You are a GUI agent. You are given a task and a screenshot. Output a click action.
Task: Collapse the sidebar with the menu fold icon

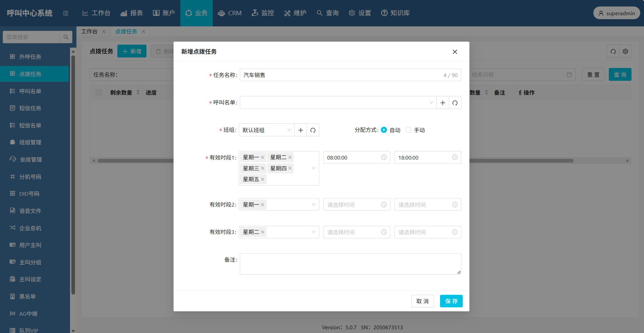tap(66, 13)
